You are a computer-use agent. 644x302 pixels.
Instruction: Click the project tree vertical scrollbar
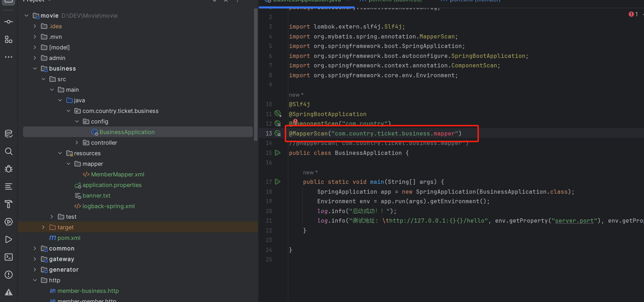click(x=256, y=75)
